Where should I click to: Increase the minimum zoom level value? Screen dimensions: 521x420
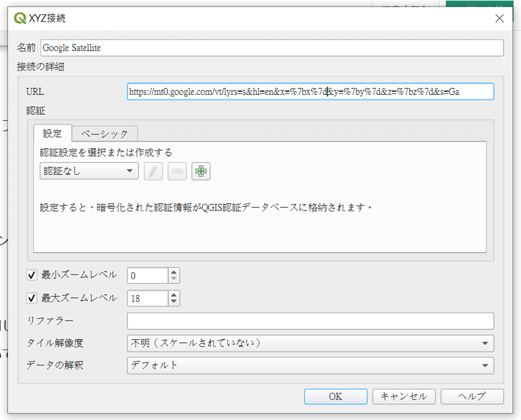click(x=174, y=272)
